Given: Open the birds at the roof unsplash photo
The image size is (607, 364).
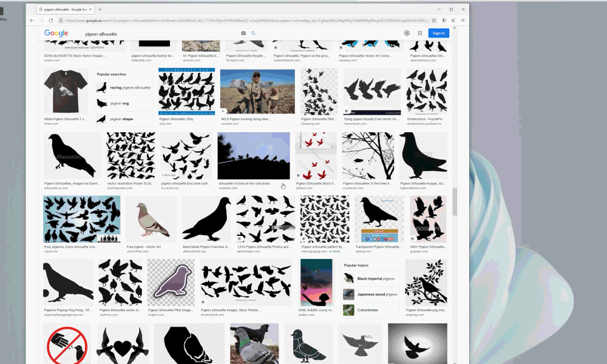Looking at the screenshot, I should 254,156.
